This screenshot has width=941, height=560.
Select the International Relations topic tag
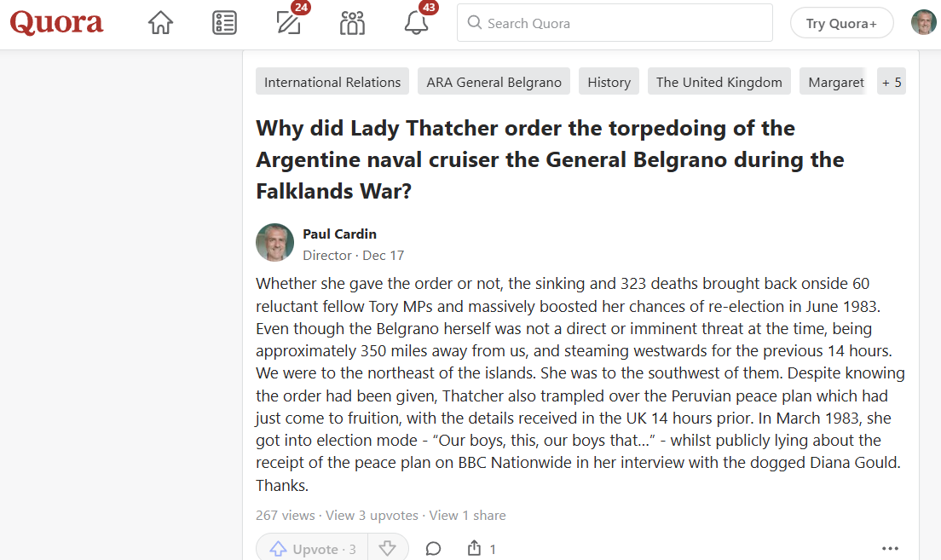[x=332, y=82]
